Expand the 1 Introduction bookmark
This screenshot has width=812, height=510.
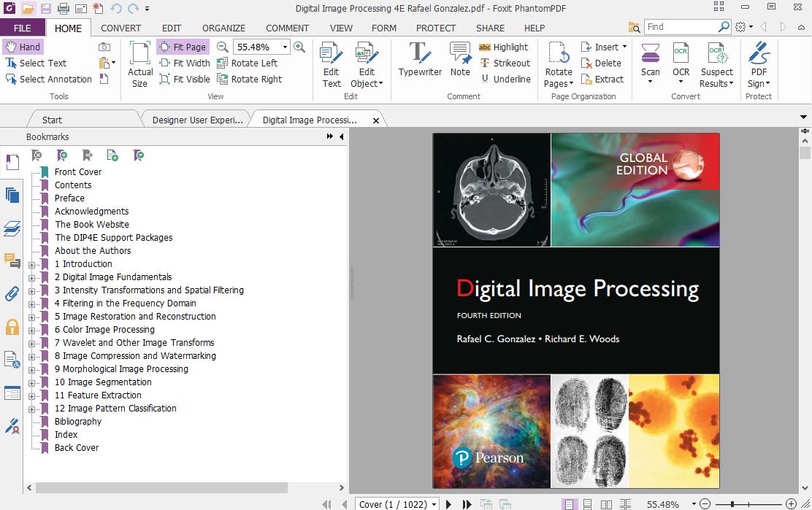(31, 265)
